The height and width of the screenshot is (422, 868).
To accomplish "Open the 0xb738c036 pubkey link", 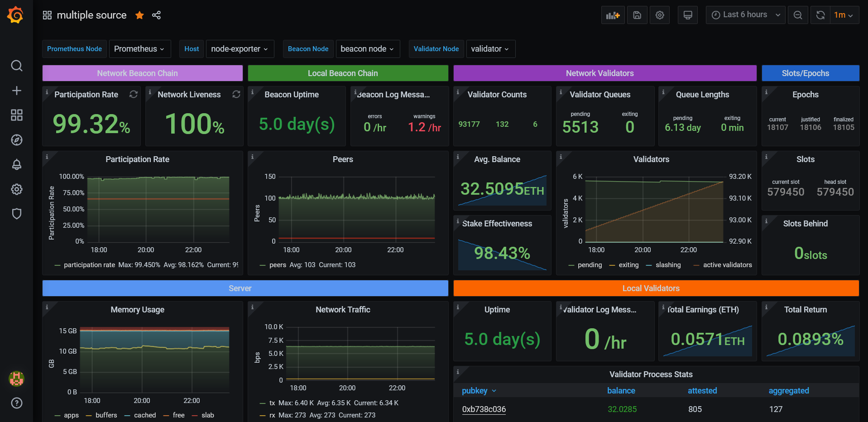I will (x=484, y=409).
